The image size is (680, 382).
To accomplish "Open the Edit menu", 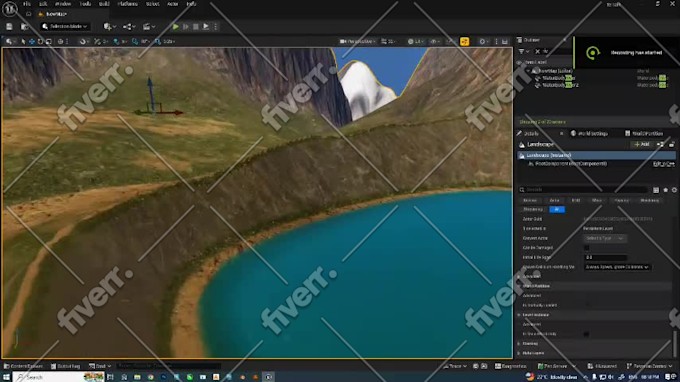I will click(43, 4).
